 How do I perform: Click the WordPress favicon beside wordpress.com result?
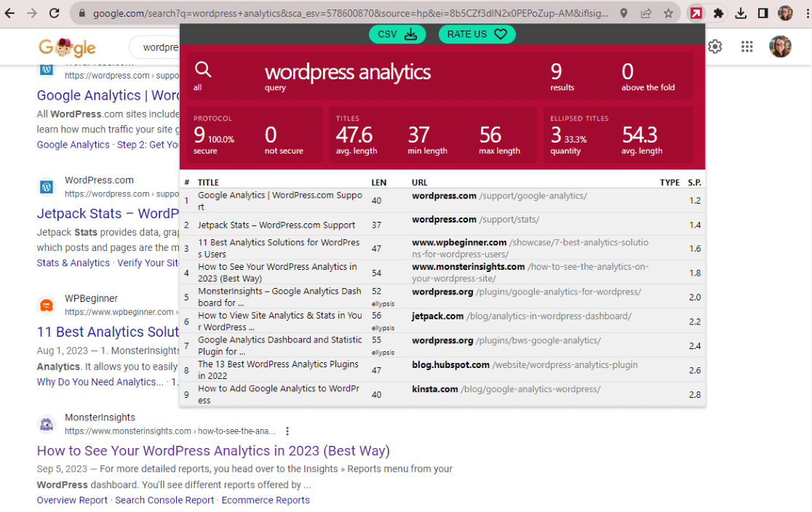click(46, 187)
